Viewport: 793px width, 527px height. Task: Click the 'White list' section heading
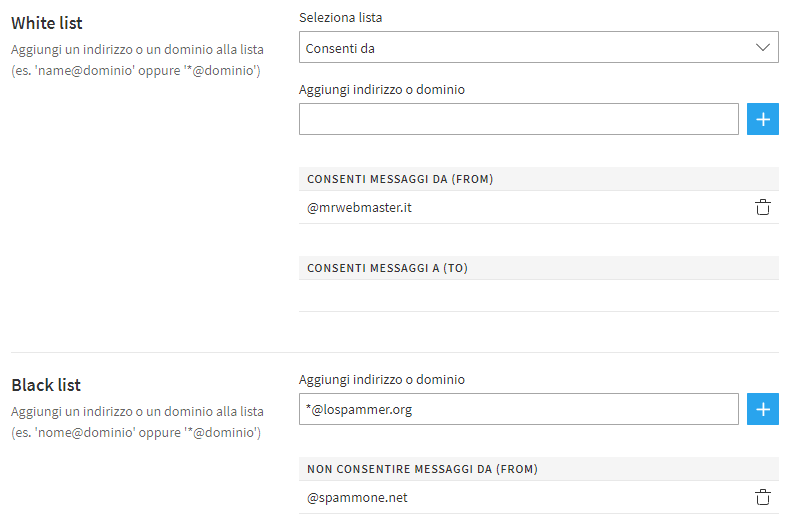click(47, 23)
